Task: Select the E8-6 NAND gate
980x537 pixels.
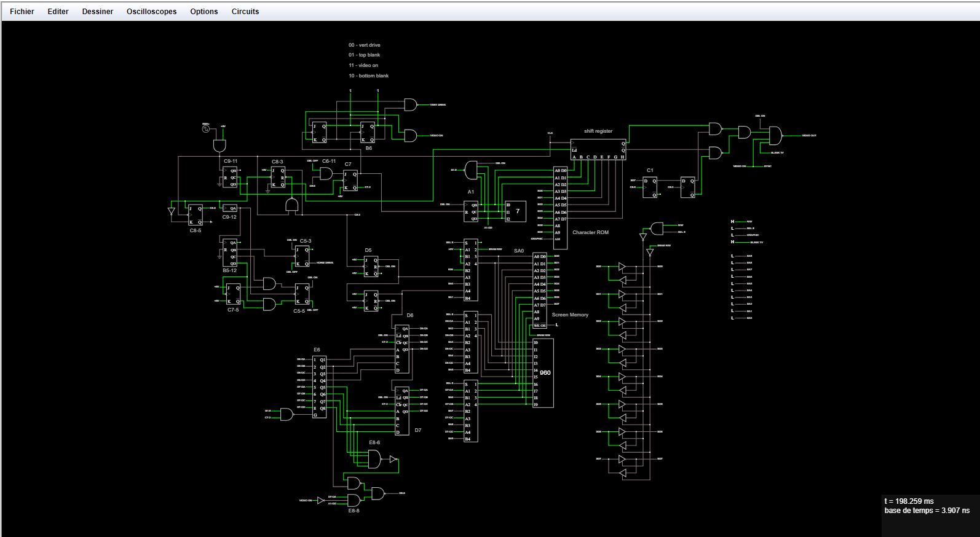Action: tap(374, 459)
